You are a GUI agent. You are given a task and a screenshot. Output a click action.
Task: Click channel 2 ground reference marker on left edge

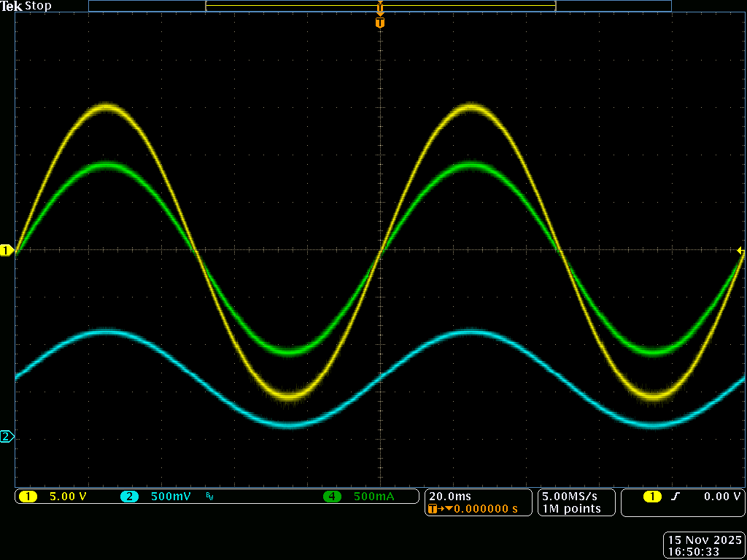point(7,437)
